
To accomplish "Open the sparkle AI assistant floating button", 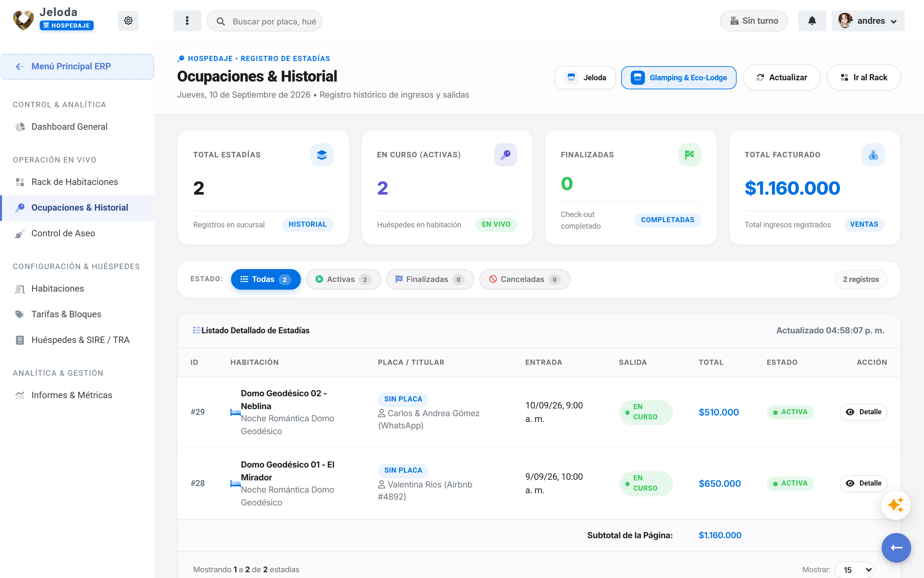I will [895, 504].
